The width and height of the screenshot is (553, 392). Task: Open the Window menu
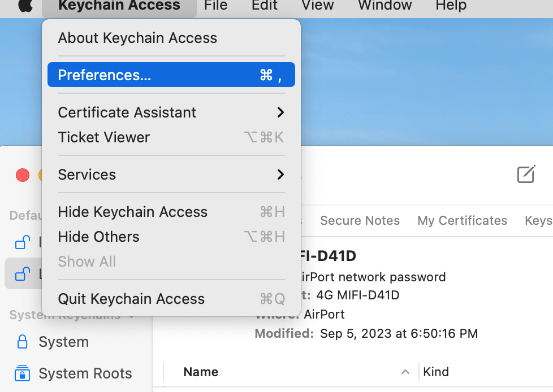(x=384, y=5)
